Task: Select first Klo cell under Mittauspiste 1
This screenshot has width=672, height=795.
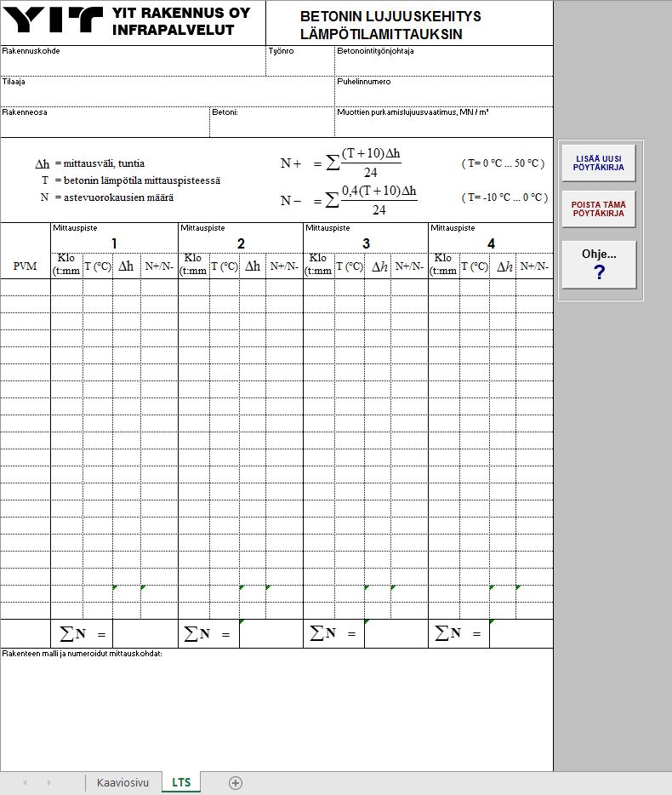Action: (67, 288)
